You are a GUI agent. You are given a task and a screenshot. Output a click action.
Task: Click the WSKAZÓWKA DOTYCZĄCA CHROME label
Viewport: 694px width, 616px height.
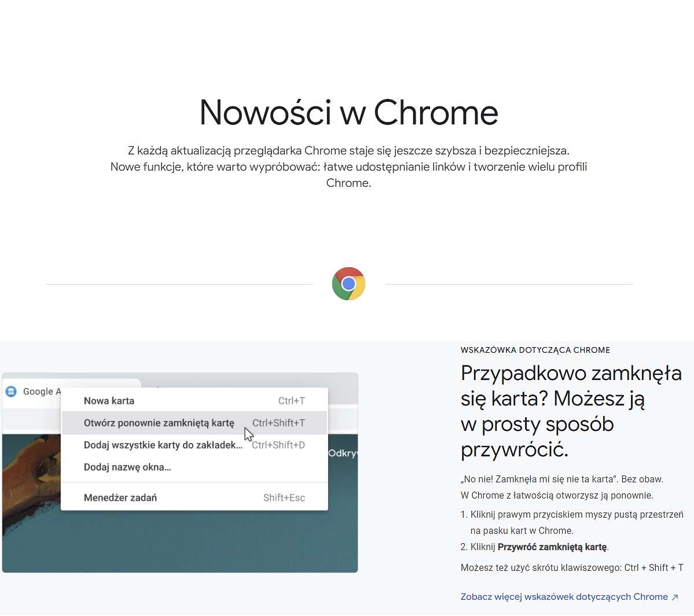[535, 350]
